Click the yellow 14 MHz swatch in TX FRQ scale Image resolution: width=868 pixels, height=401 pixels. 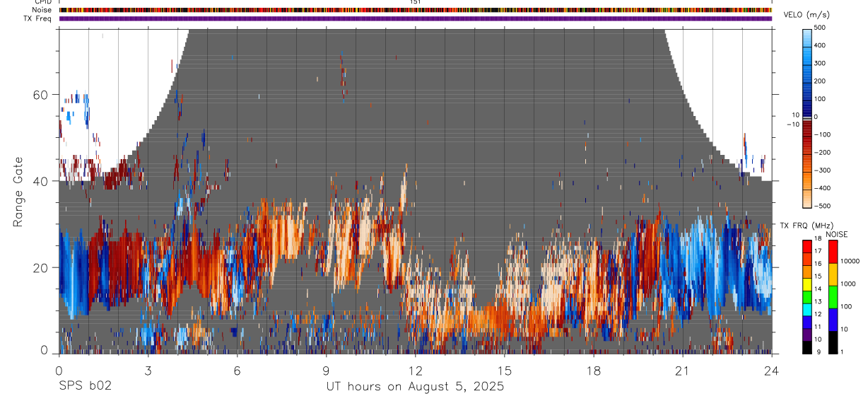pos(807,284)
